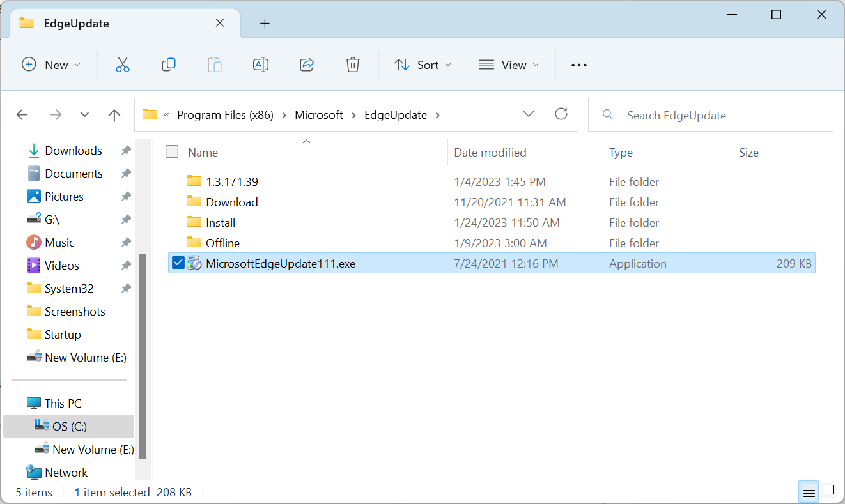Open the 1.3.171.39 folder icon
The width and height of the screenshot is (845, 504).
click(x=194, y=181)
